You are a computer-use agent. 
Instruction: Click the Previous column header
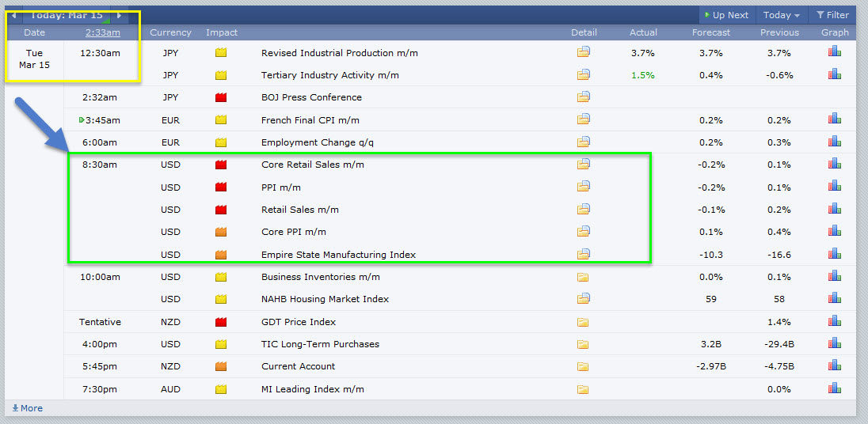pyautogui.click(x=779, y=32)
